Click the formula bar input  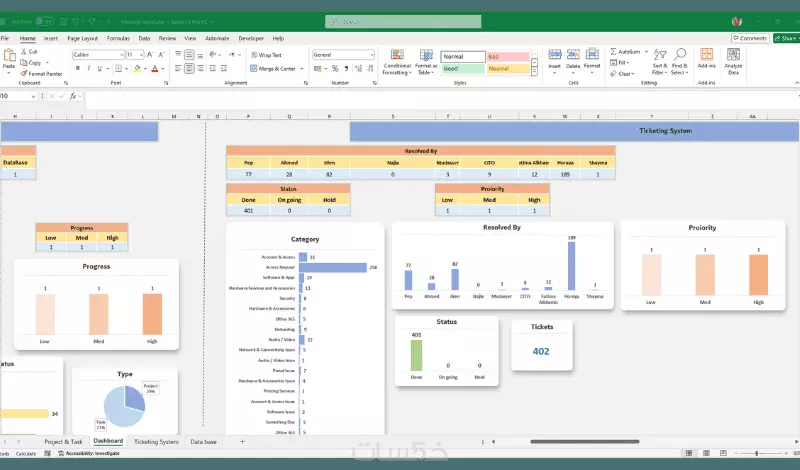[441, 100]
